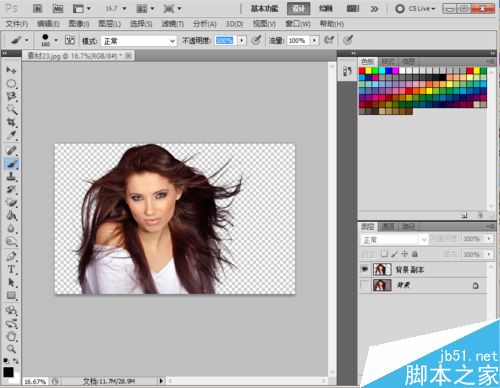The height and width of the screenshot is (388, 500).
Task: Open the 不透明度 opacity slider arrow
Action: (x=242, y=40)
